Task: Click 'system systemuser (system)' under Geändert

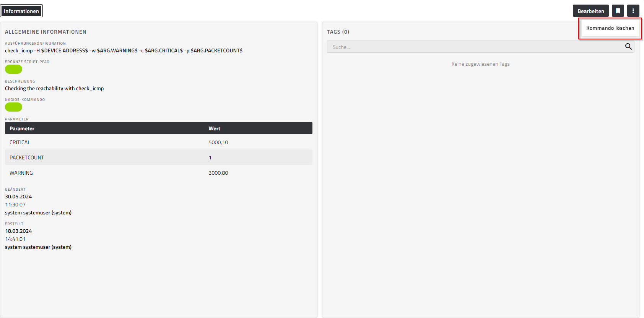Action: [x=38, y=213]
